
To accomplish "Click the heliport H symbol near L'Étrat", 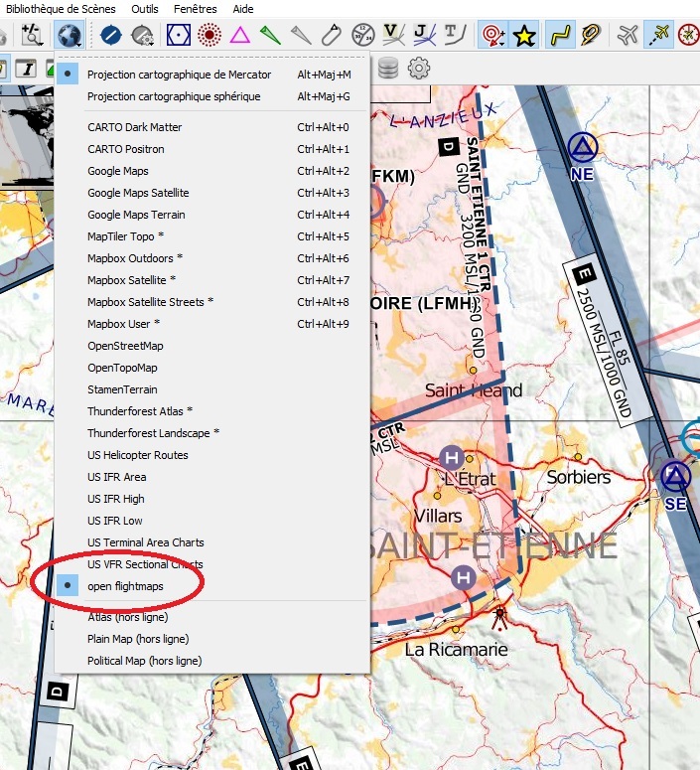I will pyautogui.click(x=452, y=458).
